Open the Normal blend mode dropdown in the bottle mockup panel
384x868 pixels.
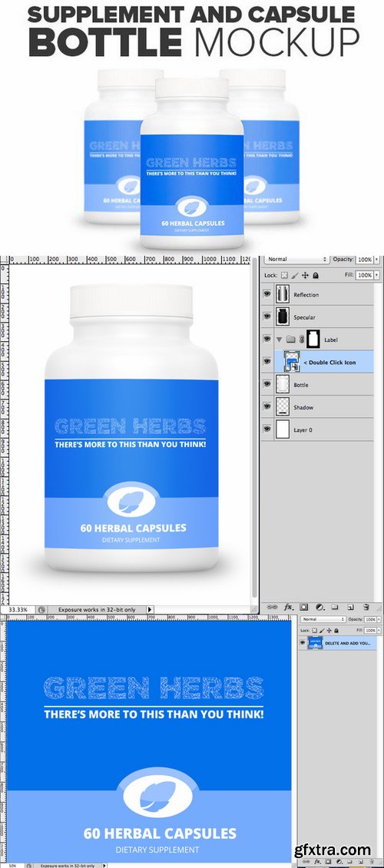click(297, 259)
